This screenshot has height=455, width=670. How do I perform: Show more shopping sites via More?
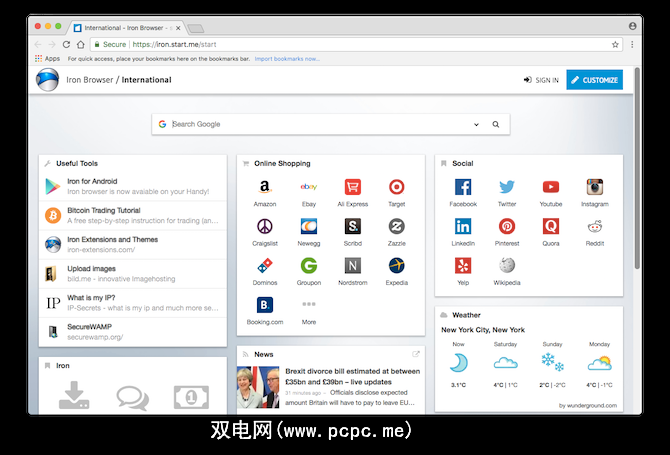[x=309, y=312]
